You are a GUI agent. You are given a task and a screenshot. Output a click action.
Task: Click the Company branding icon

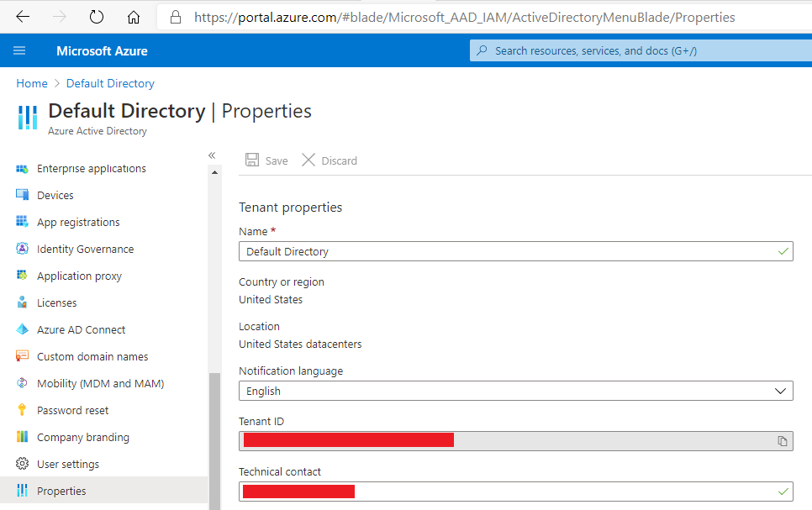(x=22, y=437)
